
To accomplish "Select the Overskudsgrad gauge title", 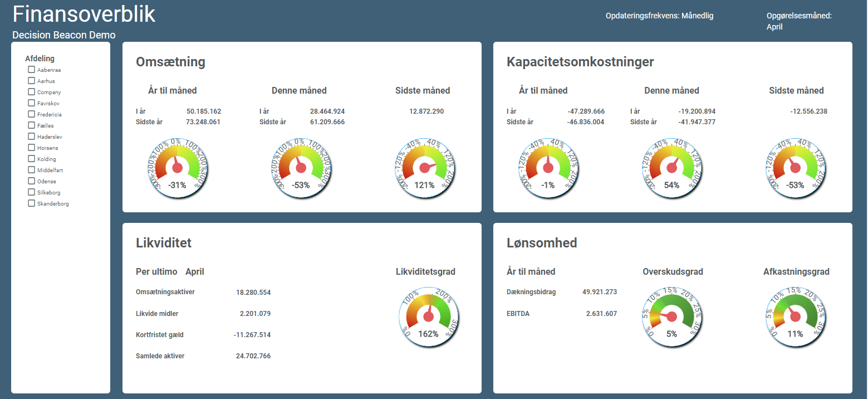I will (x=673, y=272).
